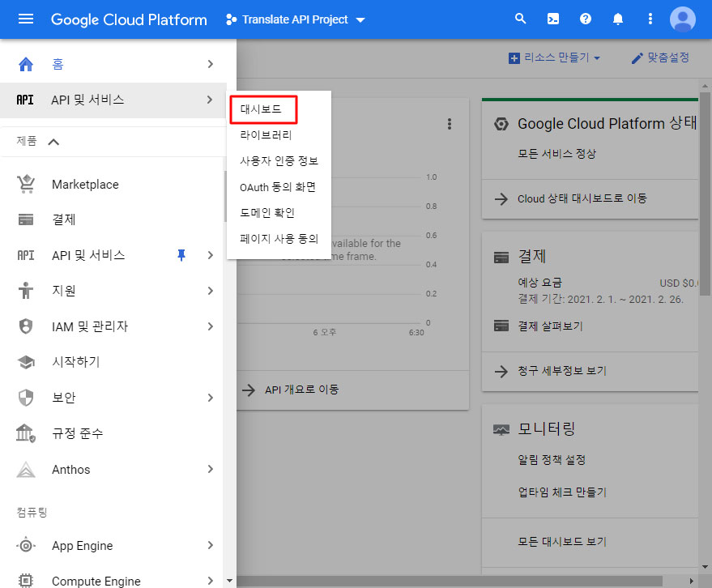Click the horizontal scrollbar right arrow
Image resolution: width=712 pixels, height=588 pixels.
pyautogui.click(x=692, y=581)
